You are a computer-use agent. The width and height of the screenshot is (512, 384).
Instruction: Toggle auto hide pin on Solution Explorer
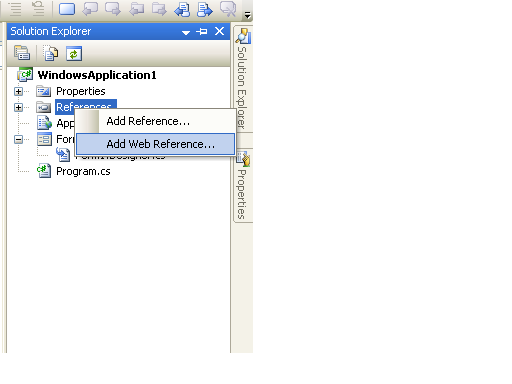click(202, 31)
